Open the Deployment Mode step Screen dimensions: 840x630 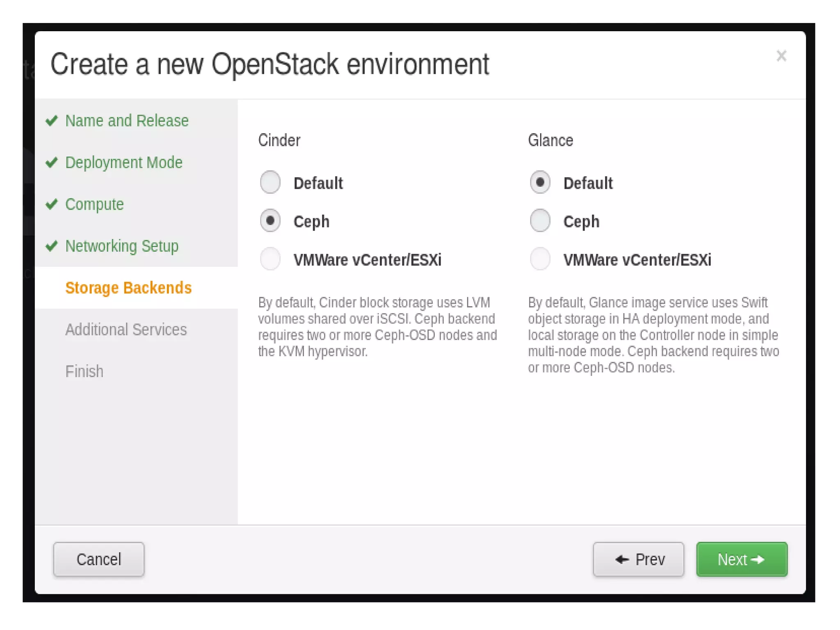[x=124, y=163]
